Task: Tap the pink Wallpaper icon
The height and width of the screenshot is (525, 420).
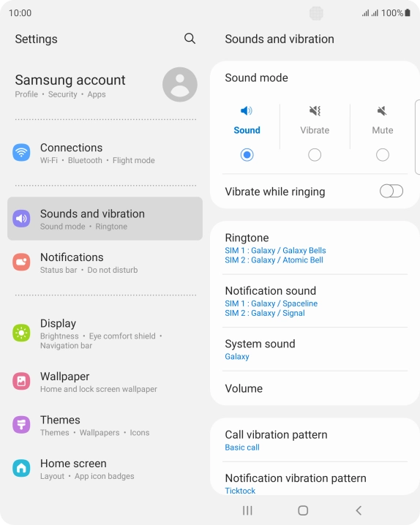Action: [x=21, y=381]
